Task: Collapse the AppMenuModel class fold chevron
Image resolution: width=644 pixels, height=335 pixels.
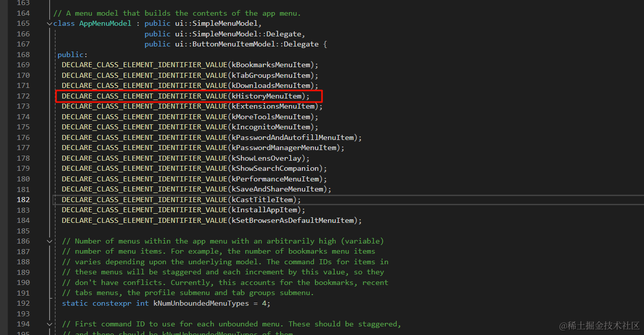Action: [49, 24]
